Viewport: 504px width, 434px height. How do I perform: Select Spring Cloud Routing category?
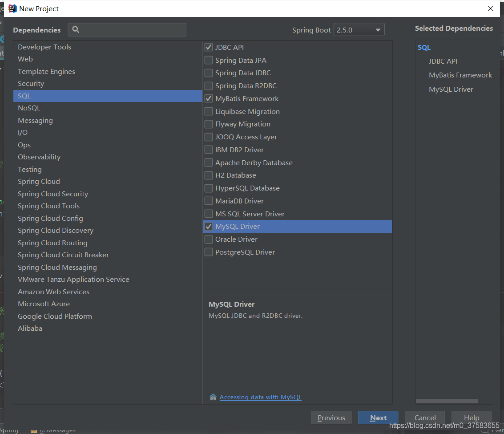click(x=108, y=243)
